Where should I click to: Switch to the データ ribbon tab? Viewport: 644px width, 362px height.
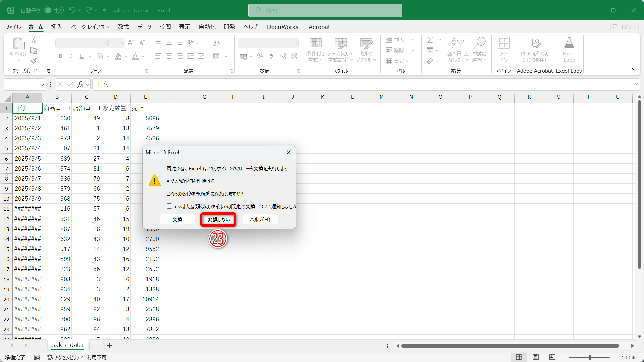pos(144,27)
